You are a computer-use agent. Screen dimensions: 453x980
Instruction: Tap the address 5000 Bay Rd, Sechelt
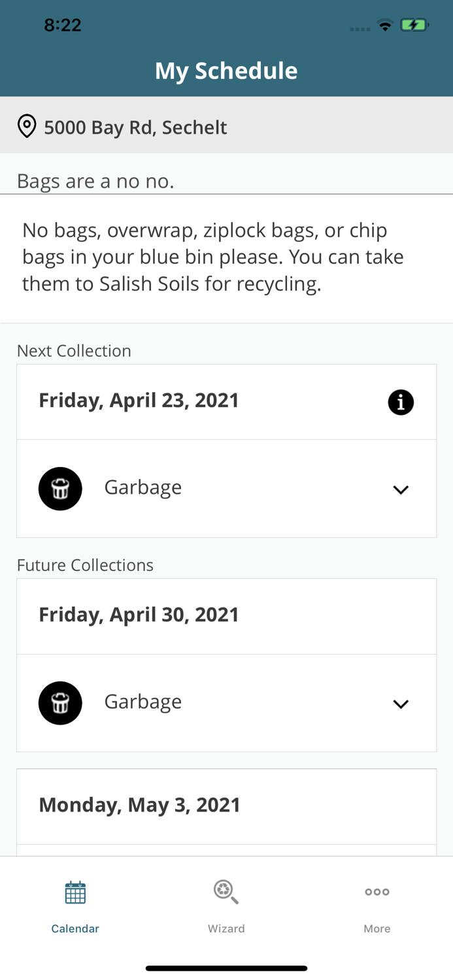135,127
